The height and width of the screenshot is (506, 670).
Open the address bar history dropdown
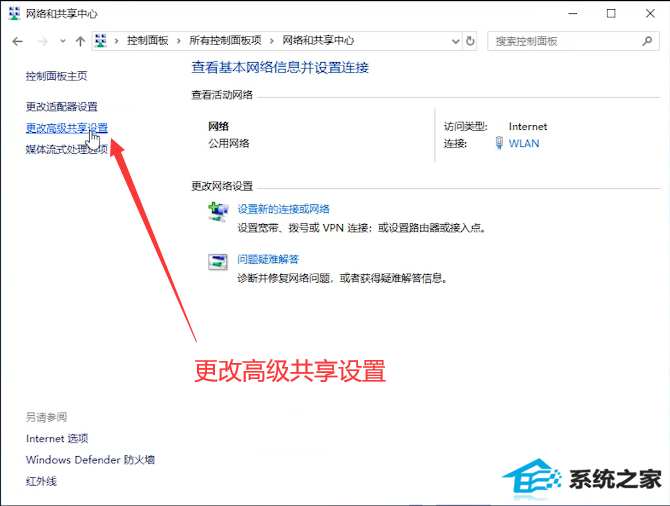coord(455,41)
